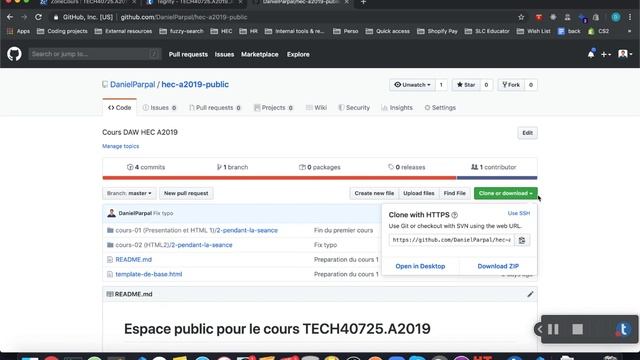Viewport: 640px width, 360px height.
Task: Open the Projects tab
Action: pos(273,108)
